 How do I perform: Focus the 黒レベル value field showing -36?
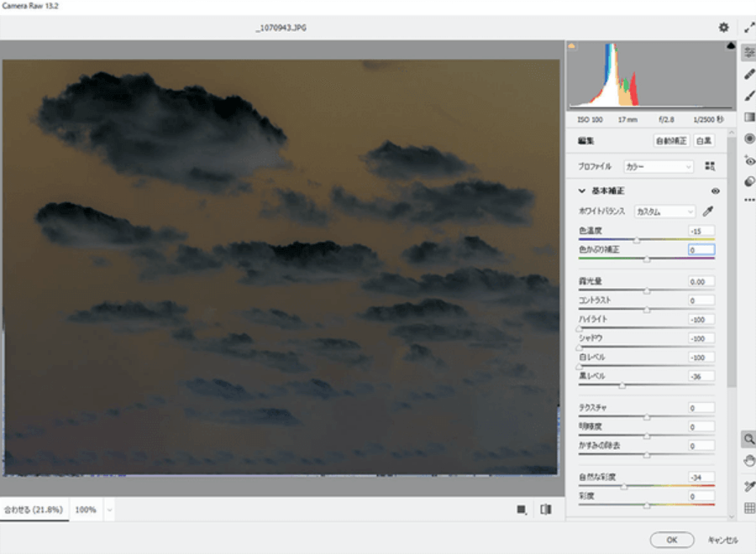[701, 377]
